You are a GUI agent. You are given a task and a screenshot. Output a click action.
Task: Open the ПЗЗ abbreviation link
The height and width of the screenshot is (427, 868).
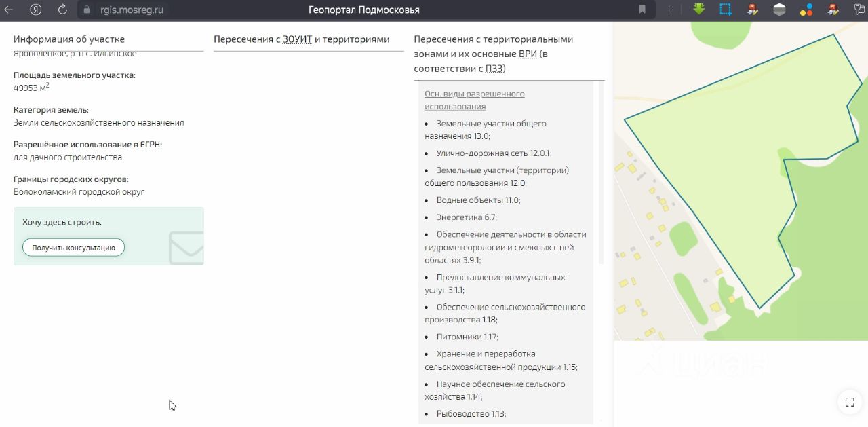[x=494, y=69]
